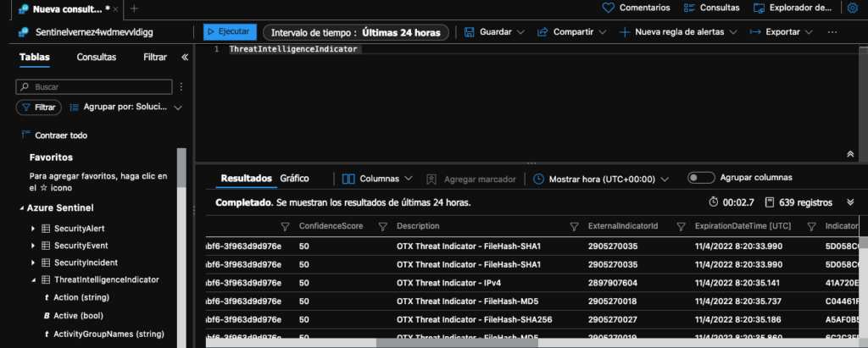The height and width of the screenshot is (348, 868).
Task: Switch to the Gráfico tab
Action: (x=294, y=179)
